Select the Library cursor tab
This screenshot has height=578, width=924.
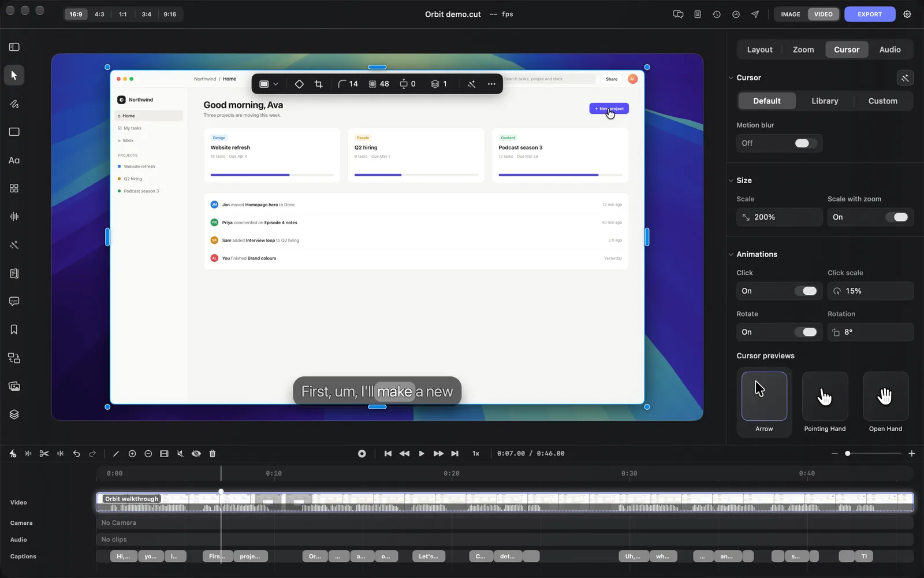(x=825, y=101)
